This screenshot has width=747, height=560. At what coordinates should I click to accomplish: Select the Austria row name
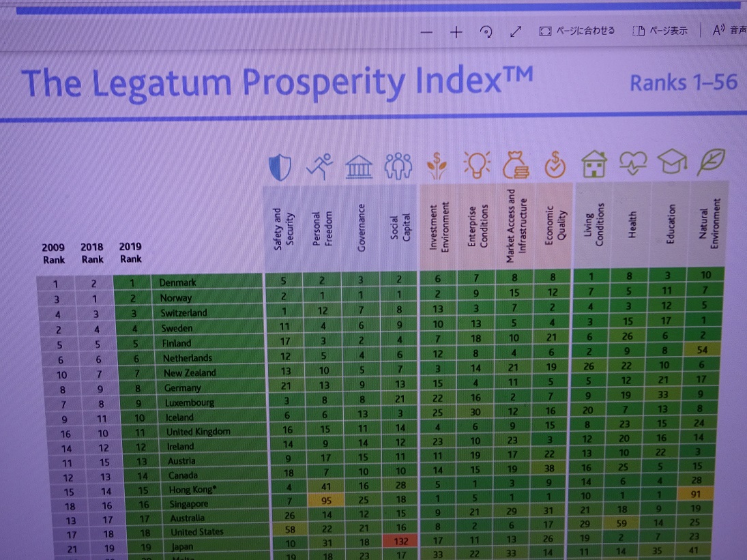pos(181,461)
